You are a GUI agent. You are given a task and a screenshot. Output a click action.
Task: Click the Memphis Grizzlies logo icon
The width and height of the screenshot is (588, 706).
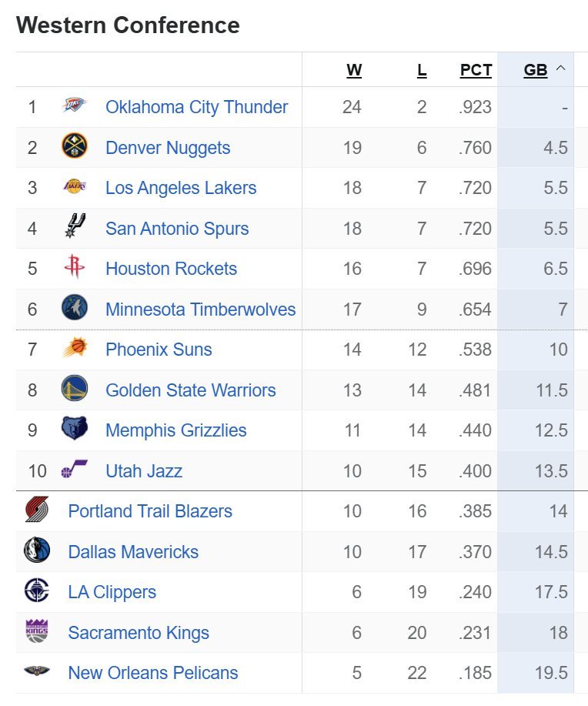coord(75,430)
